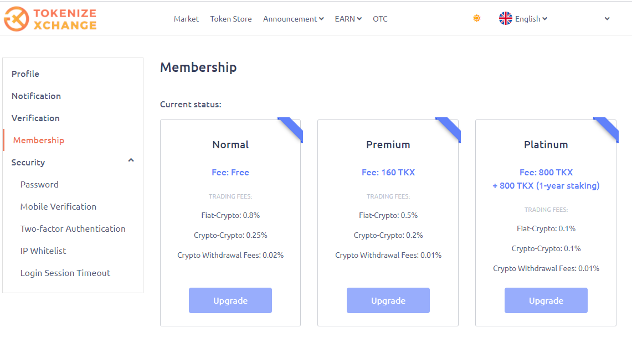The image size is (632, 364).
Task: Open Login Session Timeout settings
Action: (x=65, y=273)
